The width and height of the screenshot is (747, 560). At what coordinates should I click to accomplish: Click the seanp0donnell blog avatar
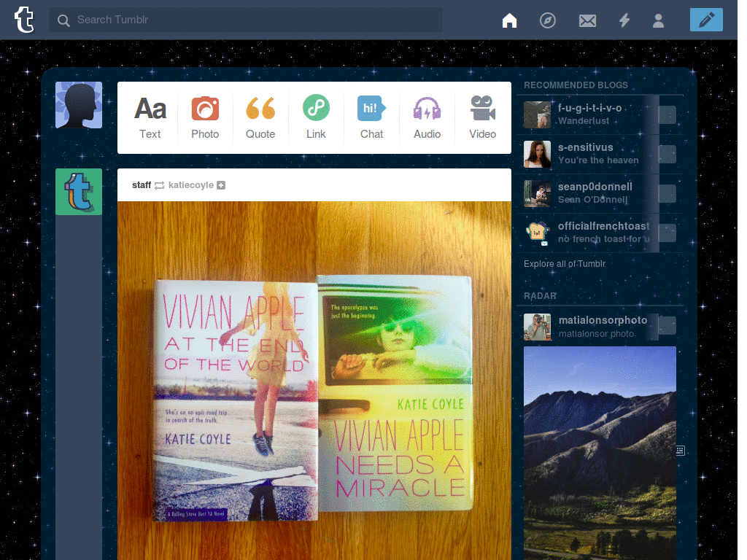[537, 194]
